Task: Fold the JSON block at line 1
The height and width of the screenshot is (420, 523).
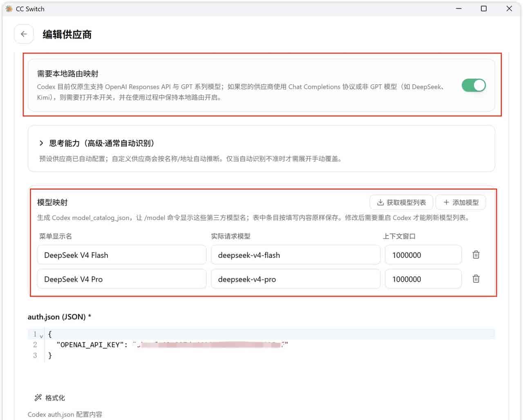Action: pyautogui.click(x=41, y=336)
